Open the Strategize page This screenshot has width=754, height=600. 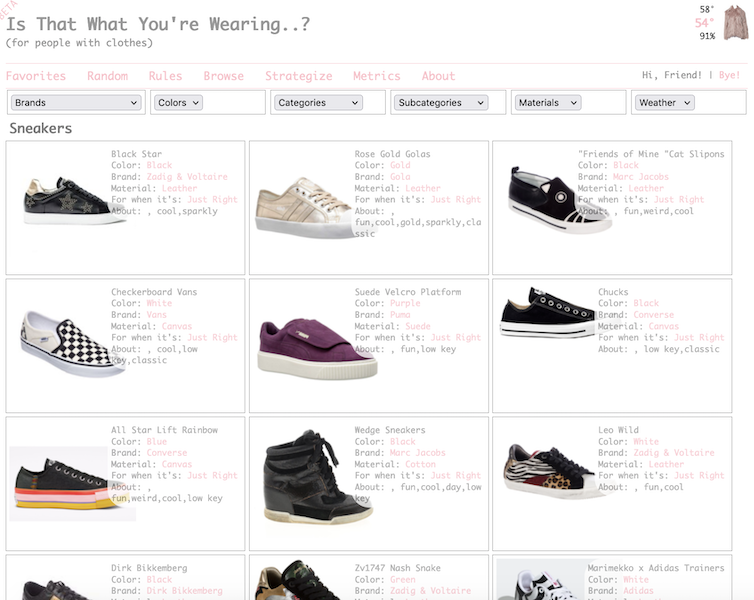click(299, 76)
